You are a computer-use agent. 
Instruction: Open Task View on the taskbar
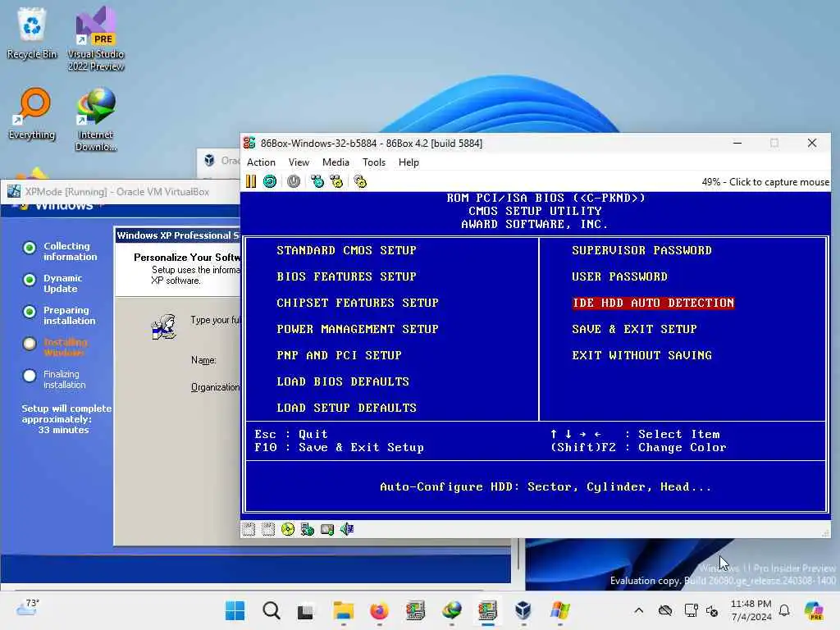click(306, 610)
